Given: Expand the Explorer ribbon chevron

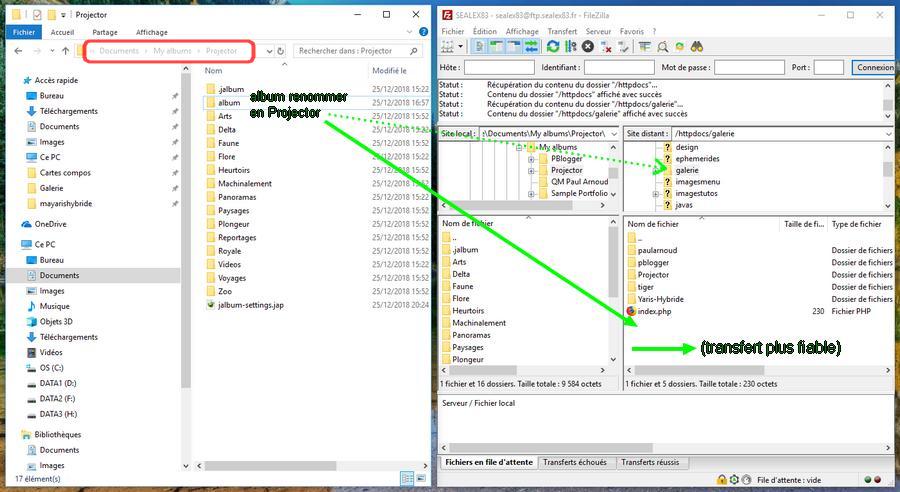Looking at the screenshot, I should [409, 32].
